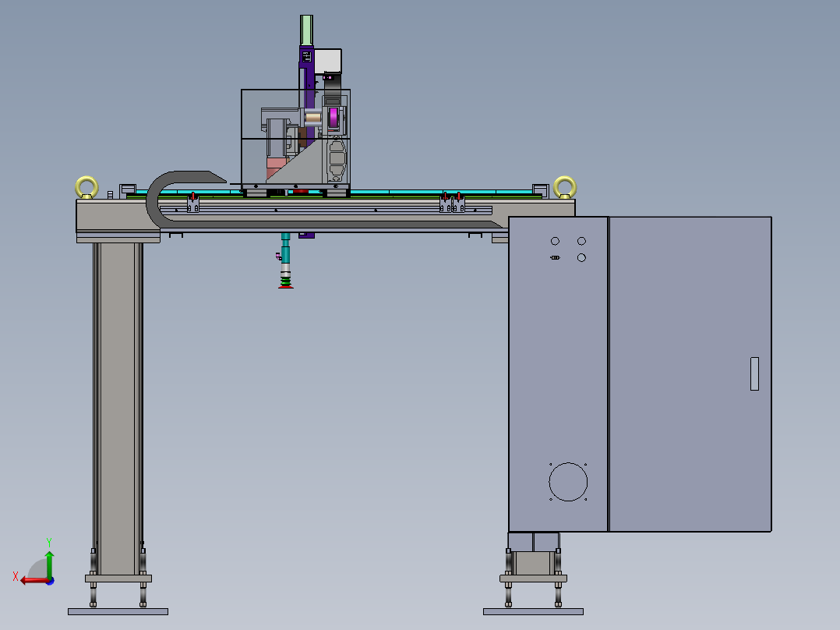
Task: Click the blue origin ball of triad
Action: [49, 580]
